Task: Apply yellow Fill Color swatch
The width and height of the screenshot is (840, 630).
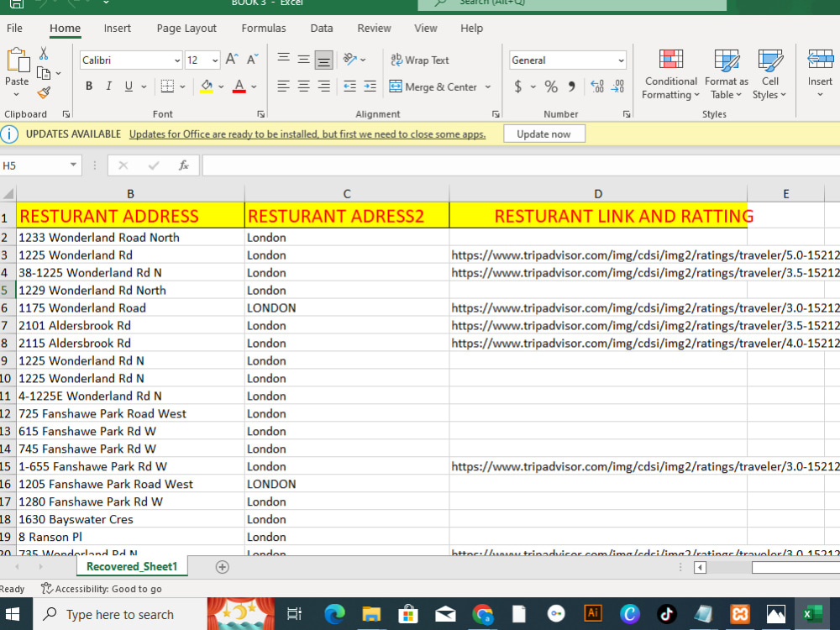Action: point(207,87)
